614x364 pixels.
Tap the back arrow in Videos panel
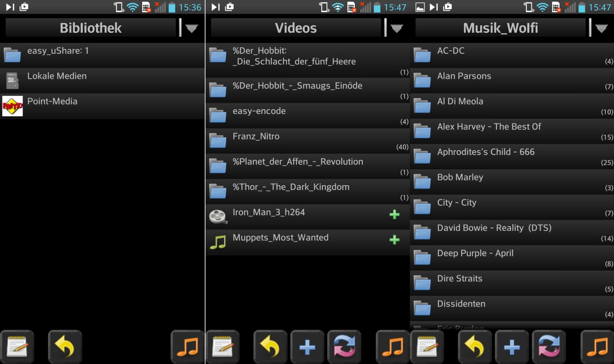(270, 347)
